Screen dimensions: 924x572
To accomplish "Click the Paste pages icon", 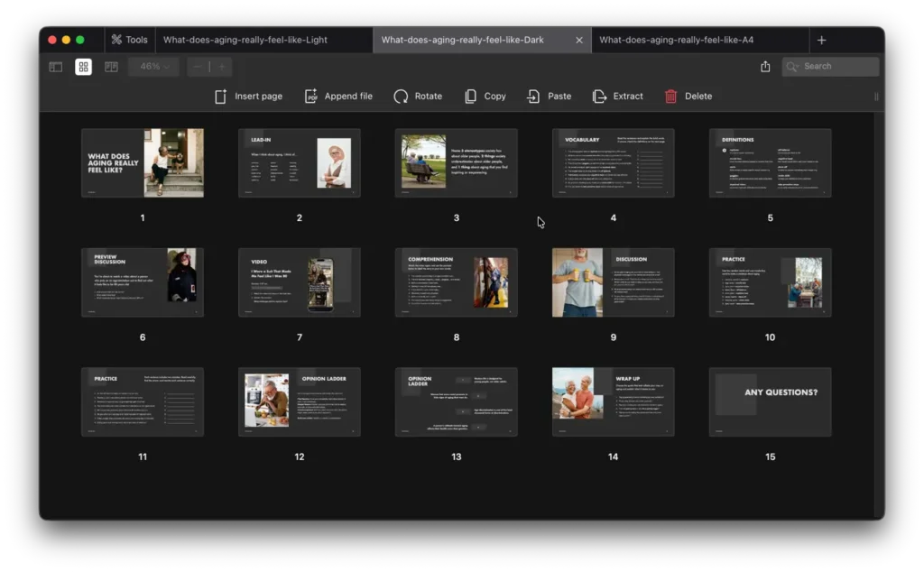I will click(533, 97).
